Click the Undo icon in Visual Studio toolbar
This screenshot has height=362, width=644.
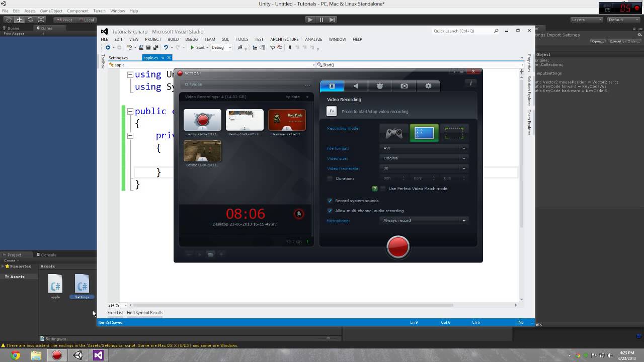(x=166, y=48)
